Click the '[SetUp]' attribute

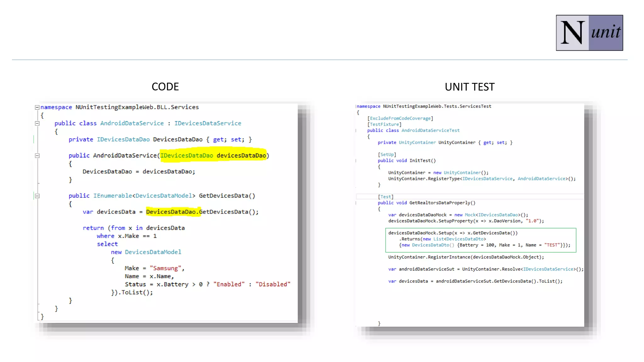coord(387,154)
